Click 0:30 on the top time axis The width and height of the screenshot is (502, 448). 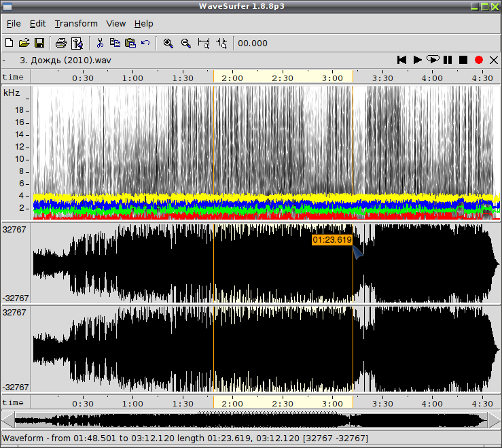point(83,78)
